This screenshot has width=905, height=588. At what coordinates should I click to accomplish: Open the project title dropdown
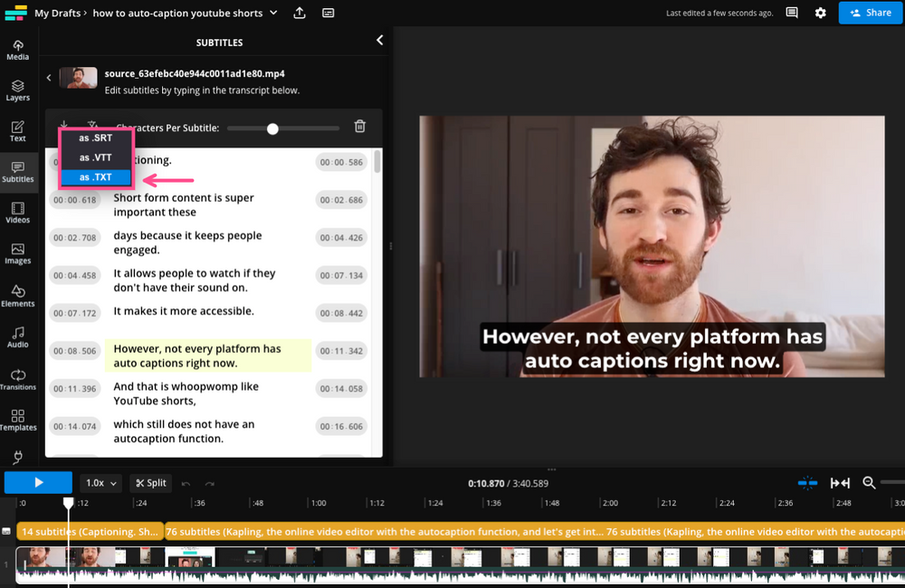275,13
